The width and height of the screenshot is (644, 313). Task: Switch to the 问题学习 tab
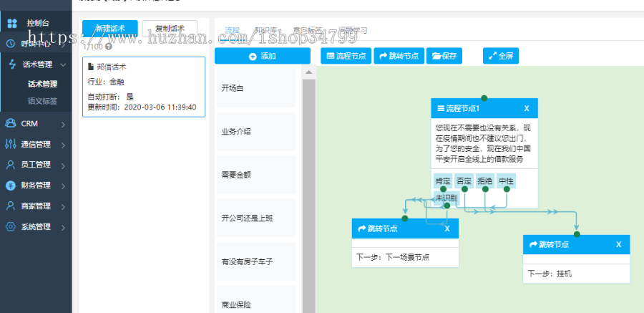pos(353,30)
